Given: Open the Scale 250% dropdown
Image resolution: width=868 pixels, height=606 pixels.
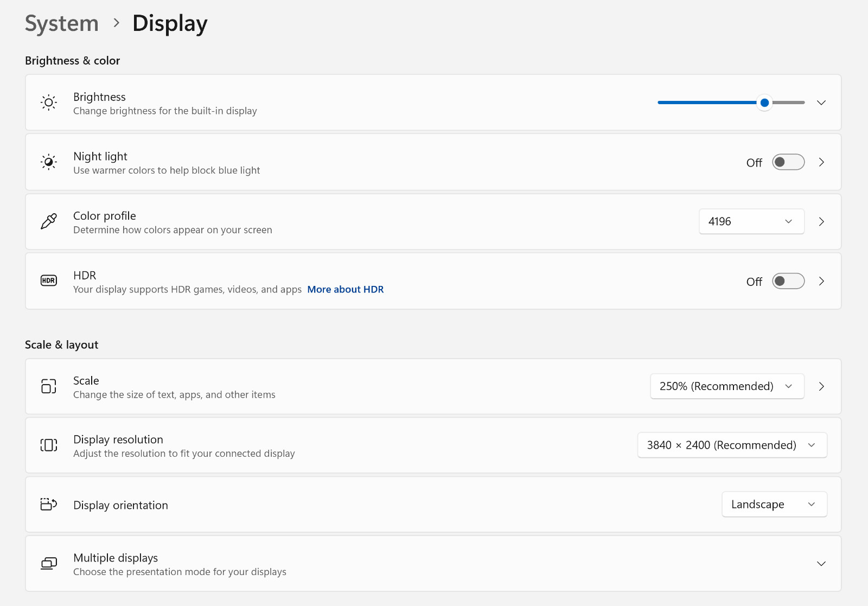Looking at the screenshot, I should coord(727,386).
